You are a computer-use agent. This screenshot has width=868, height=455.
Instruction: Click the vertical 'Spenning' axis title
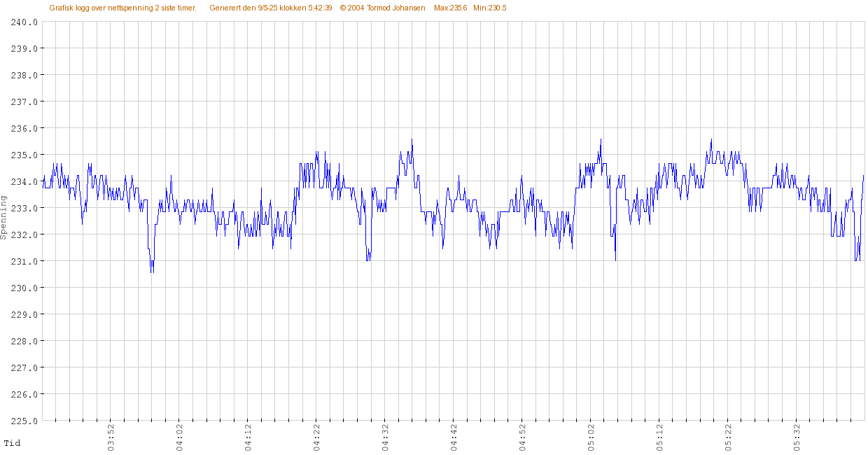[x=4, y=218]
